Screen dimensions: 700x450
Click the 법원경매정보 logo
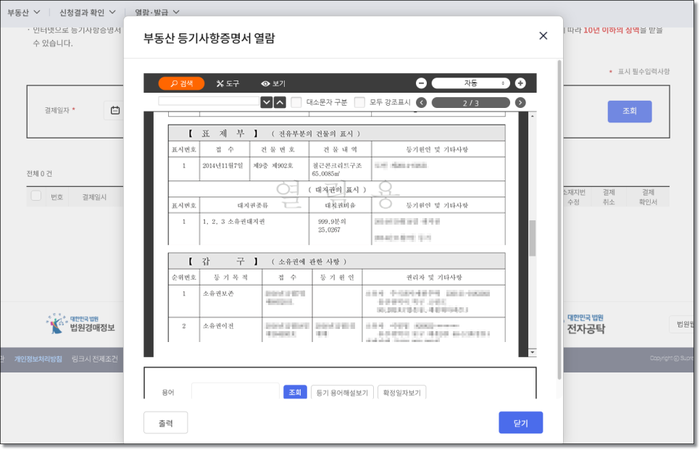pos(80,324)
